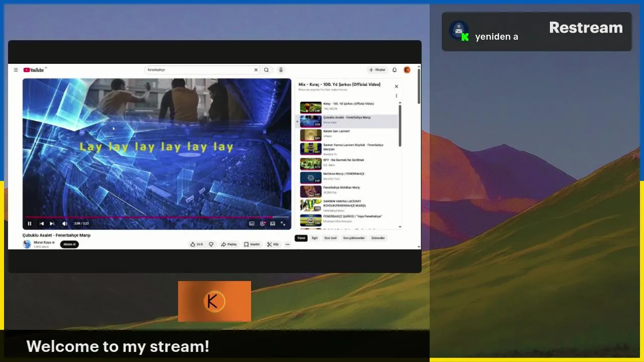Screen dimensions: 644x362
Task: Open the K account avatar menu in YouTube
Action: 407,70
